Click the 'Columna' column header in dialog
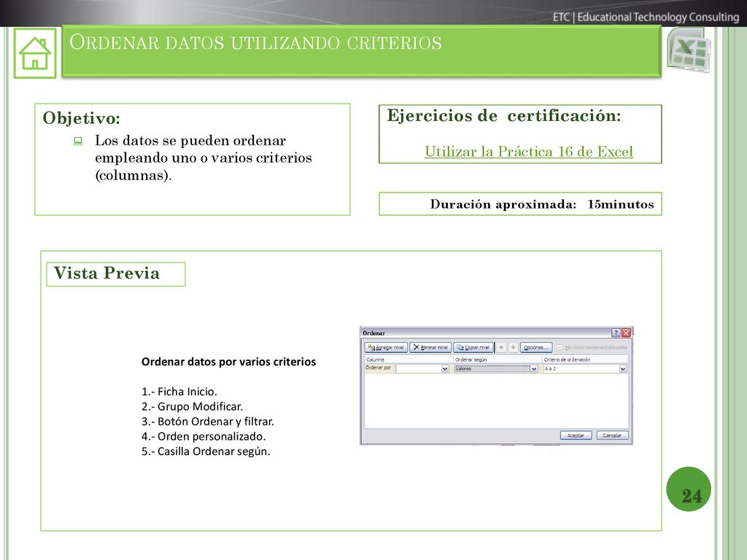 pos(375,359)
